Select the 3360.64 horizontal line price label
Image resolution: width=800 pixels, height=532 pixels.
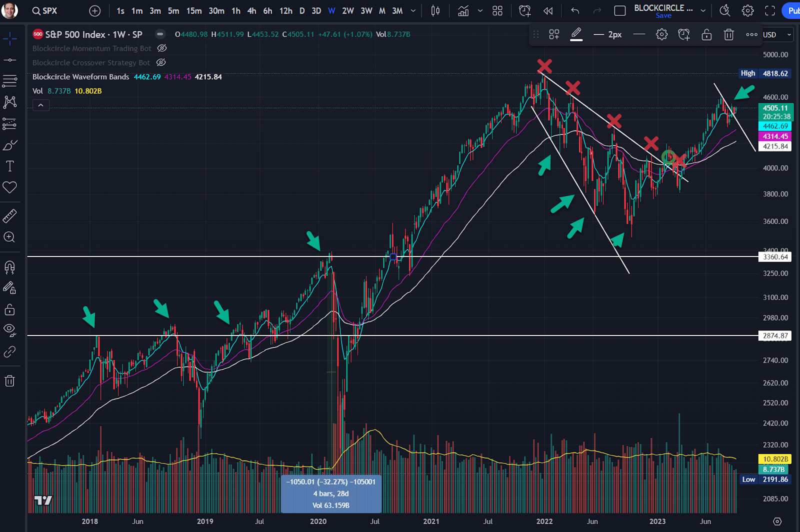[775, 257]
